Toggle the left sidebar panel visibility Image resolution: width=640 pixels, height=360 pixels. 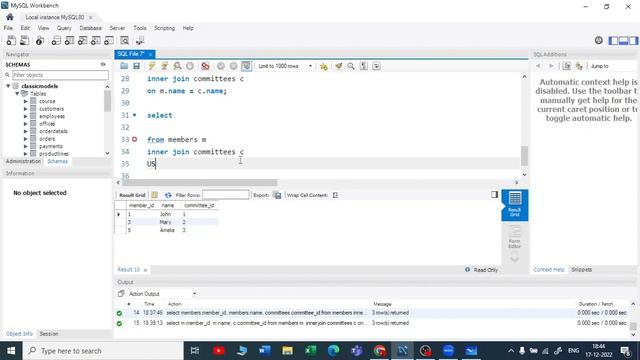pyautogui.click(x=613, y=40)
